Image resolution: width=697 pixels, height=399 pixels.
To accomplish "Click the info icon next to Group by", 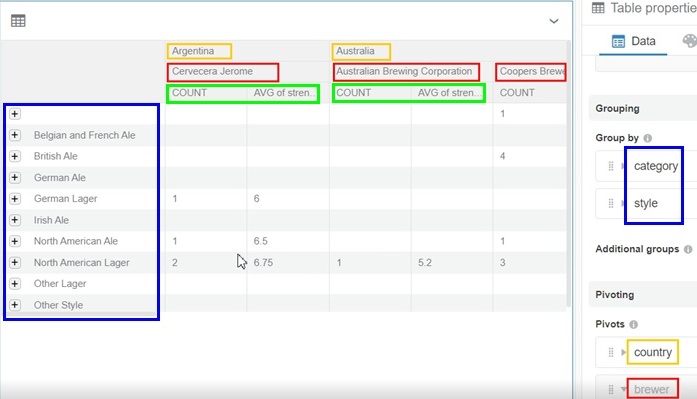I will [x=648, y=138].
